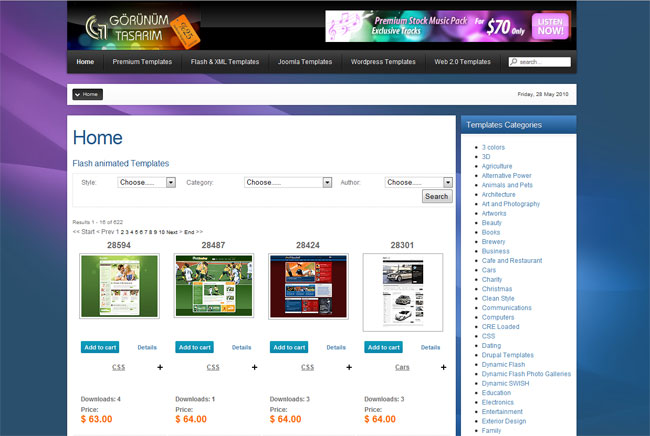Open the Brewery category
The width and height of the screenshot is (650, 436).
(493, 242)
